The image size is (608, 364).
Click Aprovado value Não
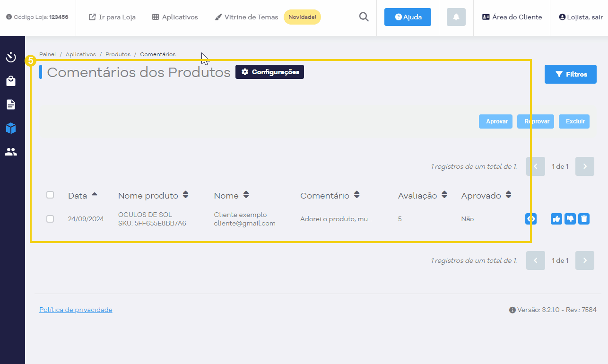(x=468, y=219)
